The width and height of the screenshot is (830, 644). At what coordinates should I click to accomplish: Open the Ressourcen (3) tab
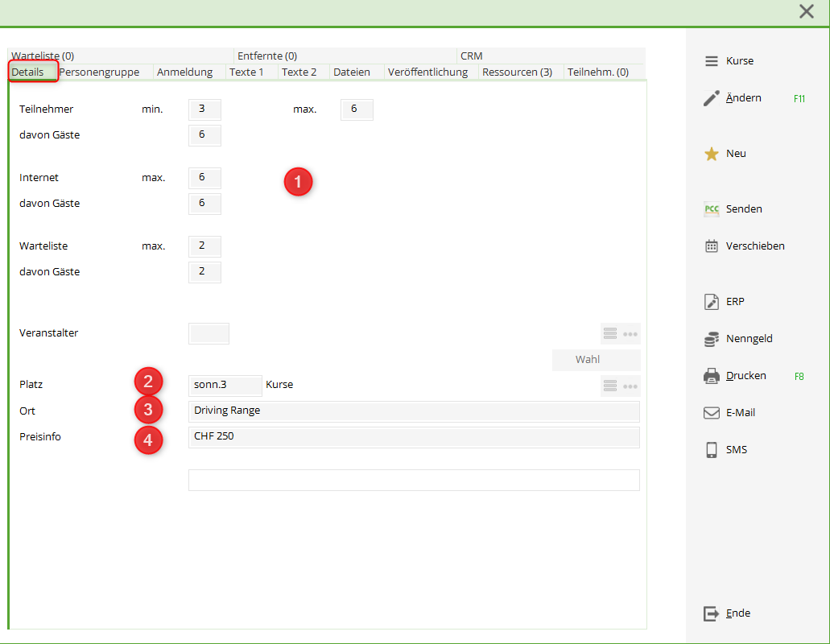pyautogui.click(x=517, y=72)
